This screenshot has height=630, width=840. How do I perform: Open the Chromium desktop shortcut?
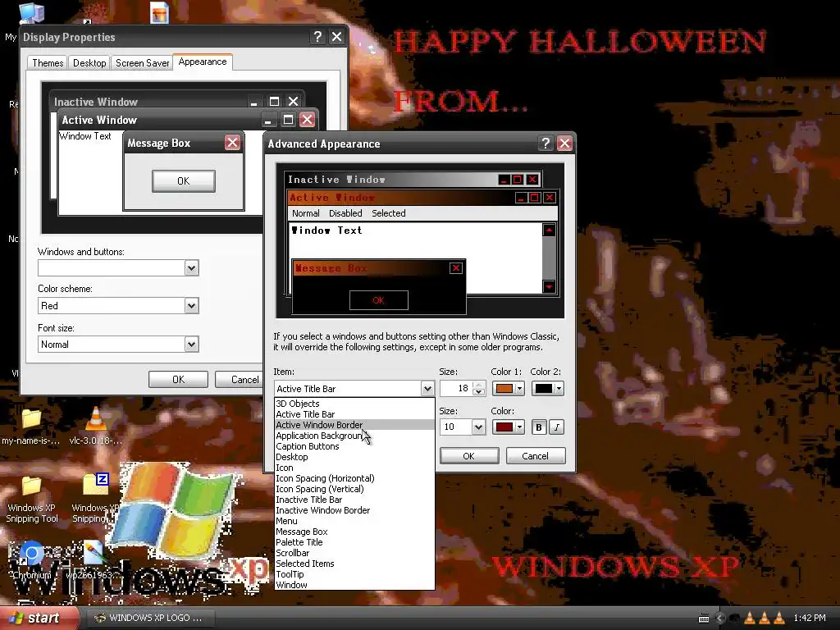click(x=31, y=555)
